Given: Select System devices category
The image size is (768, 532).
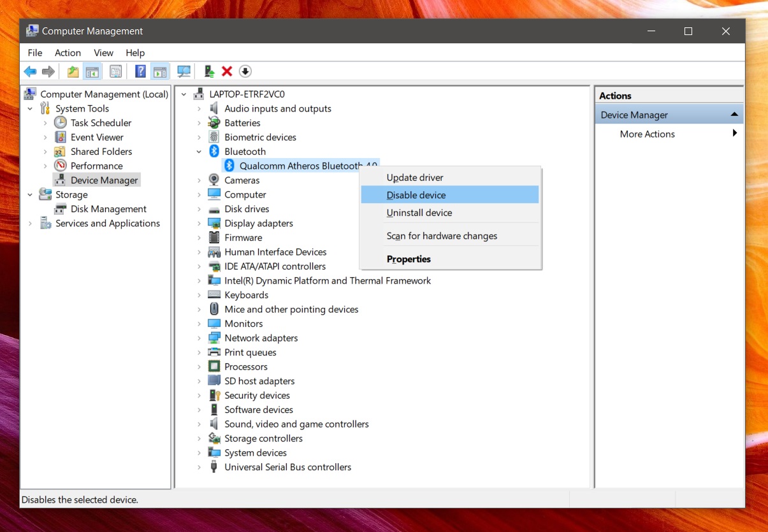Looking at the screenshot, I should pos(256,452).
